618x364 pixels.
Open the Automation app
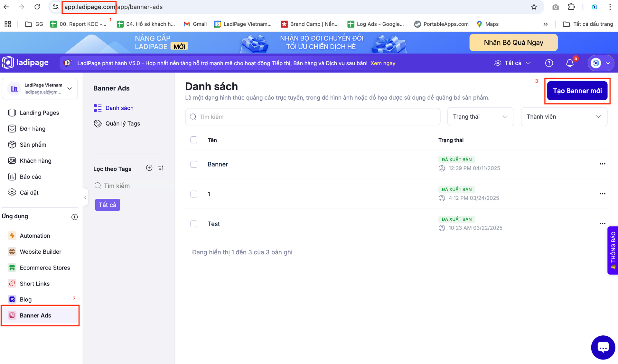point(35,236)
